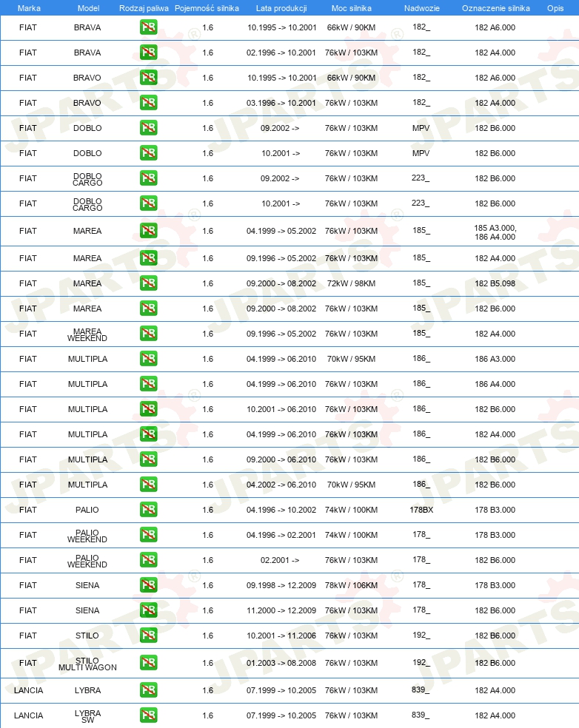Click fuel icon in MULTIPLA 10.2001 row
This screenshot has width=579, height=728.
point(149,409)
